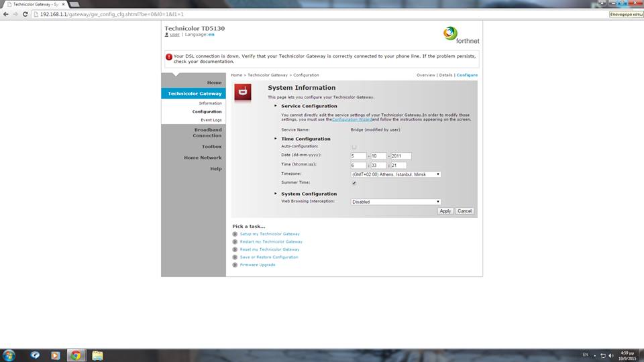
Task: Click the forthnet logo
Action: (462, 35)
